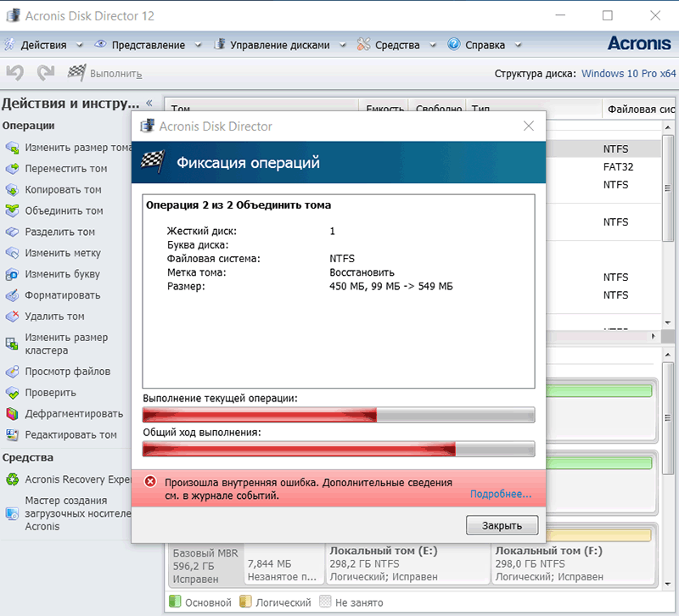Click the Переместить том icon
Viewport: 679px width, 616px height.
click(12, 168)
